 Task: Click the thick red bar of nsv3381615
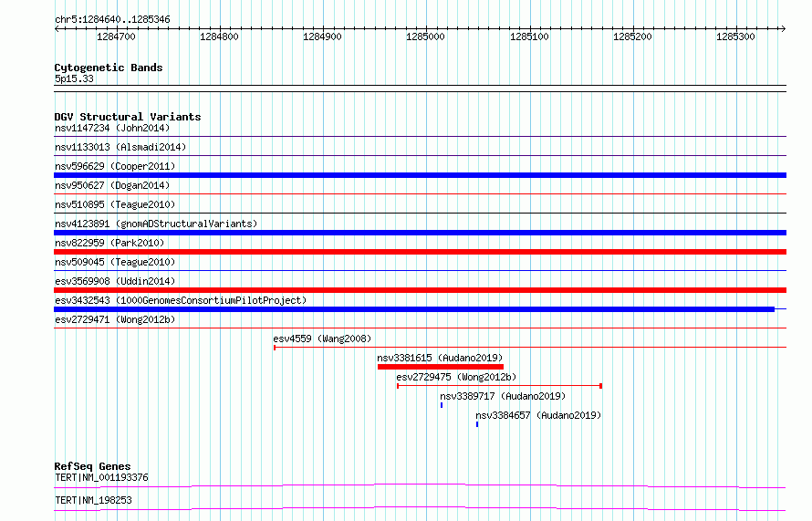click(440, 367)
